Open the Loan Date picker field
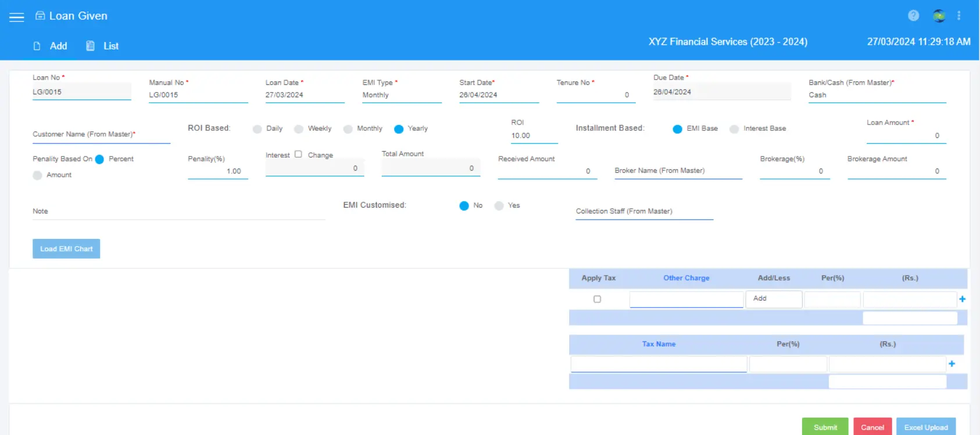This screenshot has height=435, width=980. 305,95
